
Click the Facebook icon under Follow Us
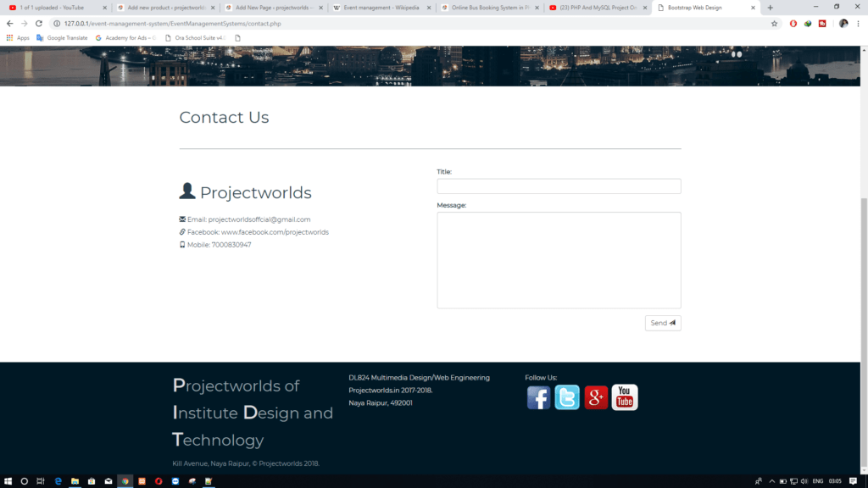point(538,397)
